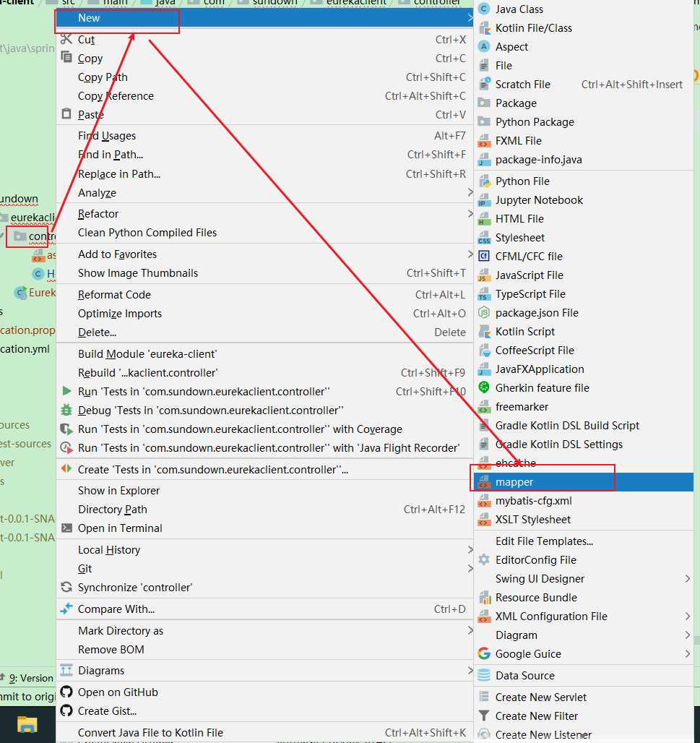The width and height of the screenshot is (700, 743).
Task: Click the Kotlin File/Class icon
Action: pyautogui.click(x=483, y=28)
